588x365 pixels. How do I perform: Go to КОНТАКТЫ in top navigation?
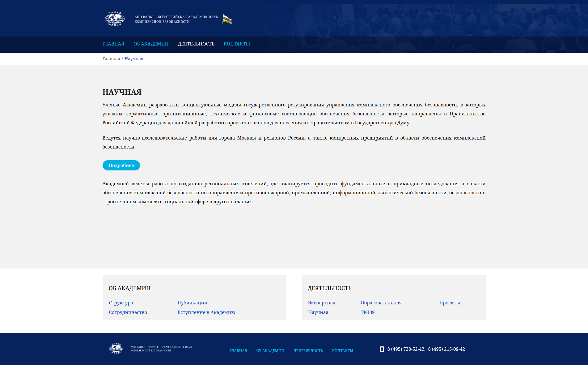coord(237,44)
